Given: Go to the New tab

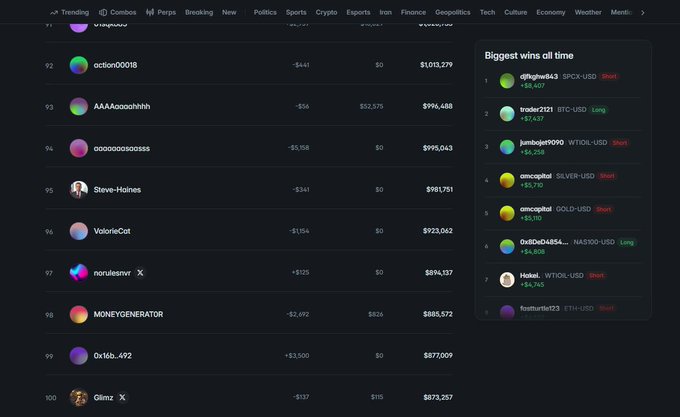Looking at the screenshot, I should tap(229, 12).
